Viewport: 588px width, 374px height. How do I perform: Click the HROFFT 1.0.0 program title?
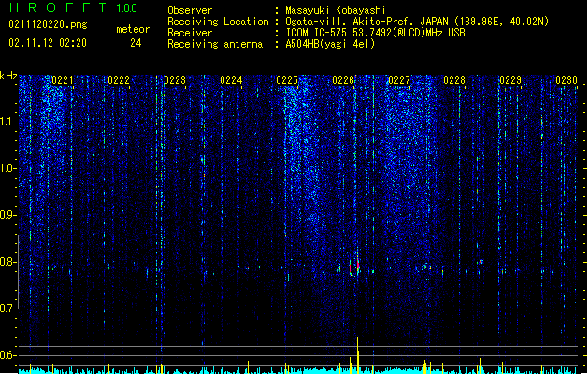pyautogui.click(x=74, y=7)
